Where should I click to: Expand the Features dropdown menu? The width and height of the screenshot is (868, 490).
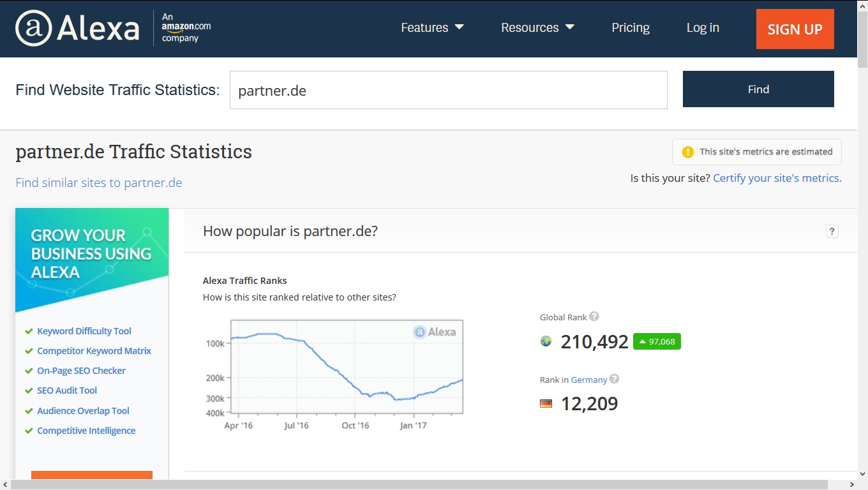pyautogui.click(x=432, y=27)
